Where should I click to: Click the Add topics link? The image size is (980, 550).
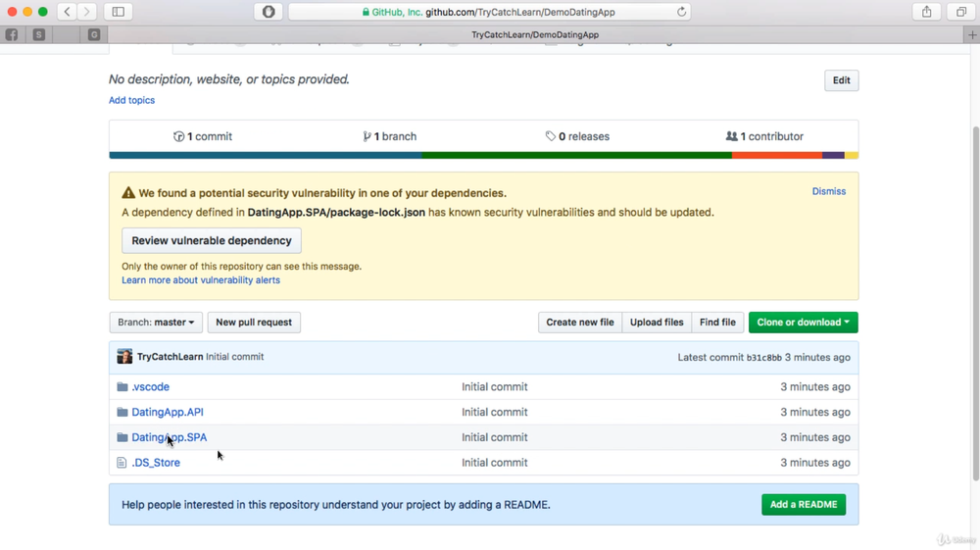point(132,100)
